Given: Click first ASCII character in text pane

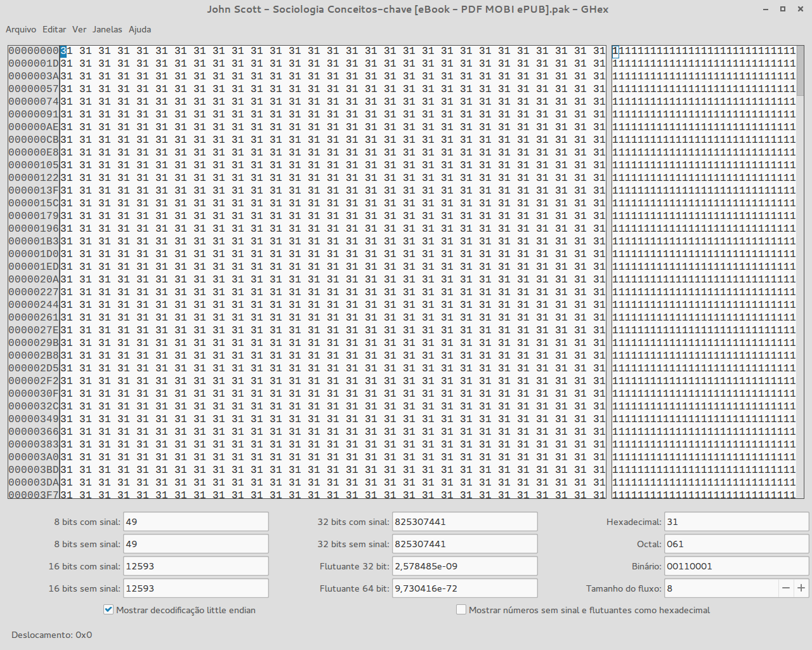Looking at the screenshot, I should (615, 51).
